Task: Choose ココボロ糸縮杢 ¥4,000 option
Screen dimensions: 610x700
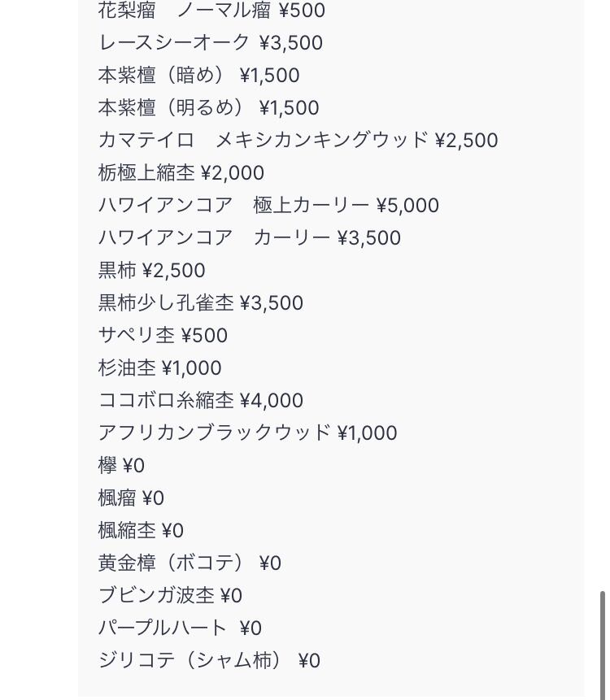Action: 200,400
